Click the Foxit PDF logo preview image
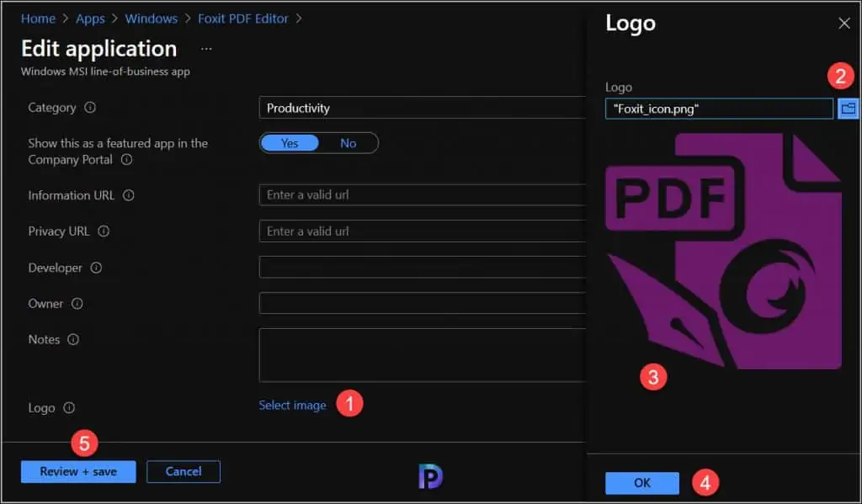The image size is (862, 504). pos(723,252)
